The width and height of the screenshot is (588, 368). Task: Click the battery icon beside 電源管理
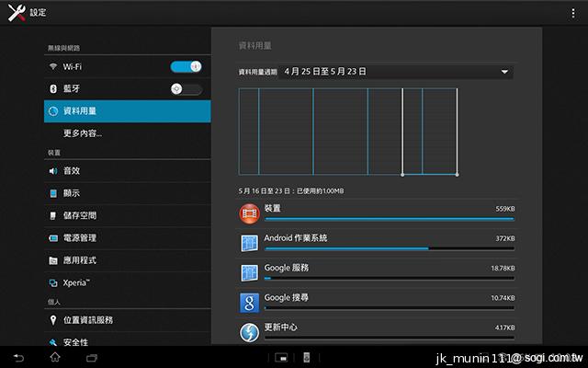pos(53,238)
